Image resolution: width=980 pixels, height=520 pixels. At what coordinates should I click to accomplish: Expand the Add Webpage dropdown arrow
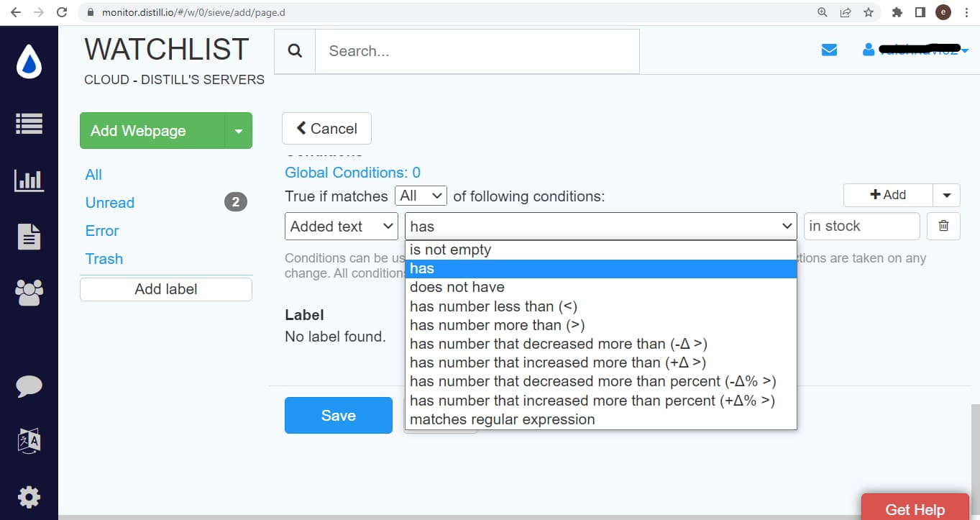point(238,131)
